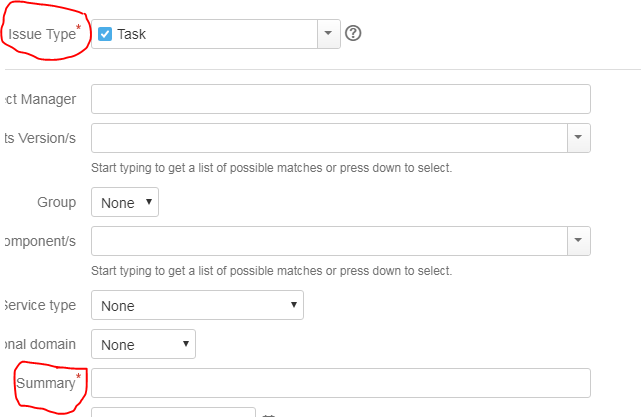Expand the Issue Type dropdown arrow
Viewport: 641px width, 417px height.
[x=328, y=34]
